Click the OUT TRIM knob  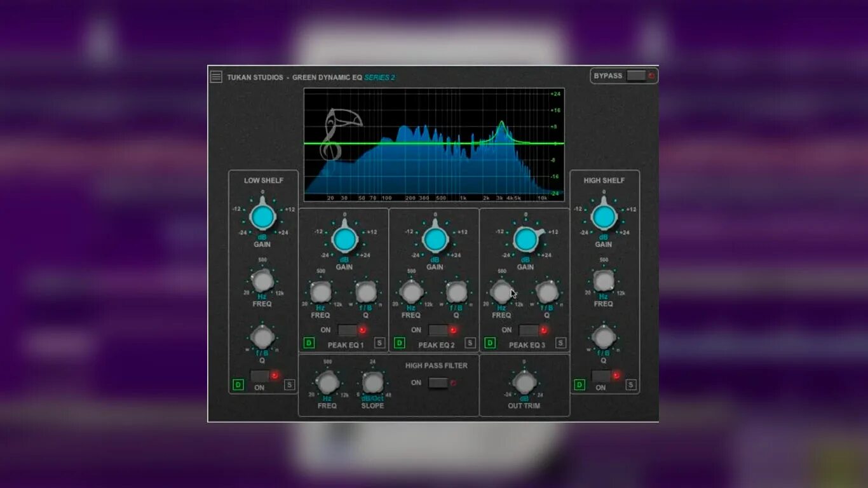point(524,383)
